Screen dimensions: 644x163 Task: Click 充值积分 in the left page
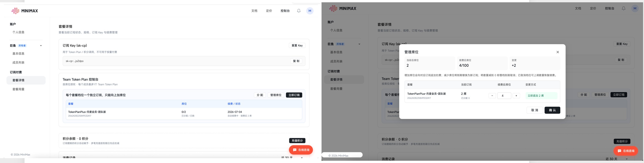click(x=297, y=140)
